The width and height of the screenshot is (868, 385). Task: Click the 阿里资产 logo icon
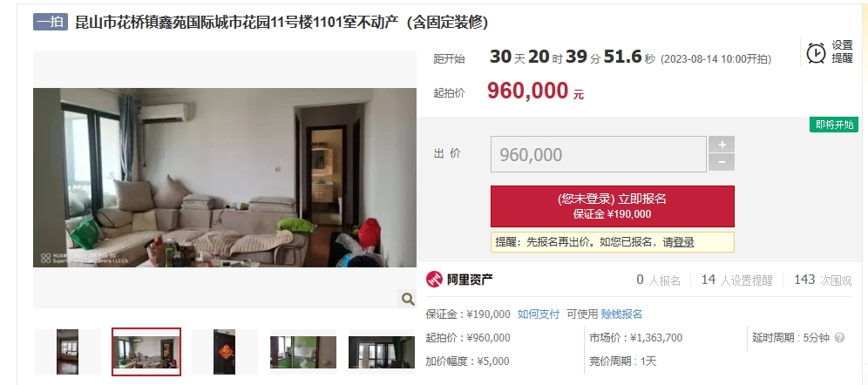coord(434,280)
